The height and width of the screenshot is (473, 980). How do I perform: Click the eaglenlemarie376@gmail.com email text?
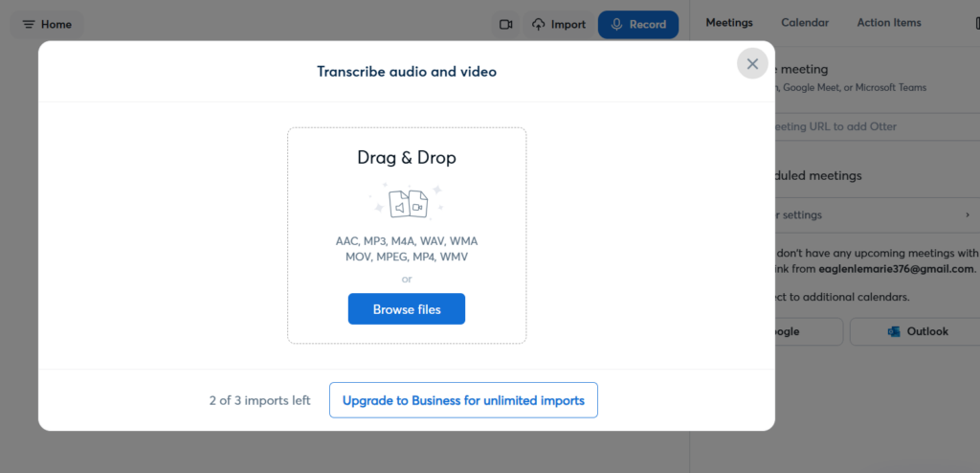tap(896, 269)
